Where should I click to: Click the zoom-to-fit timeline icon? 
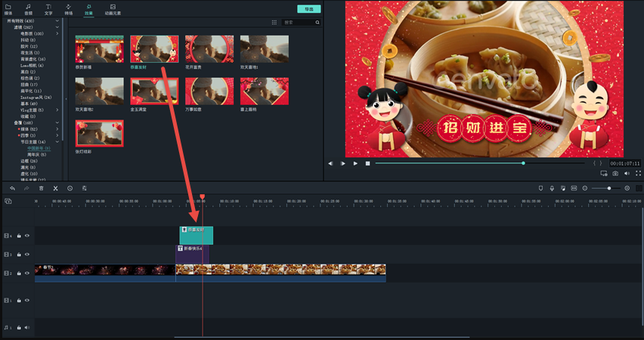[x=574, y=188]
